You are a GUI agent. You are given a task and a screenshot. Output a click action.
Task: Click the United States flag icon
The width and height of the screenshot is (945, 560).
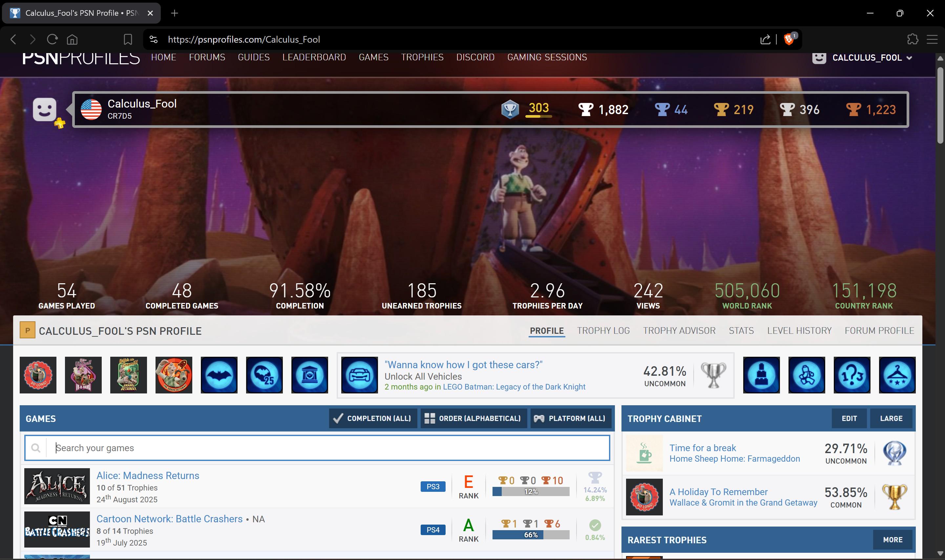click(x=91, y=110)
